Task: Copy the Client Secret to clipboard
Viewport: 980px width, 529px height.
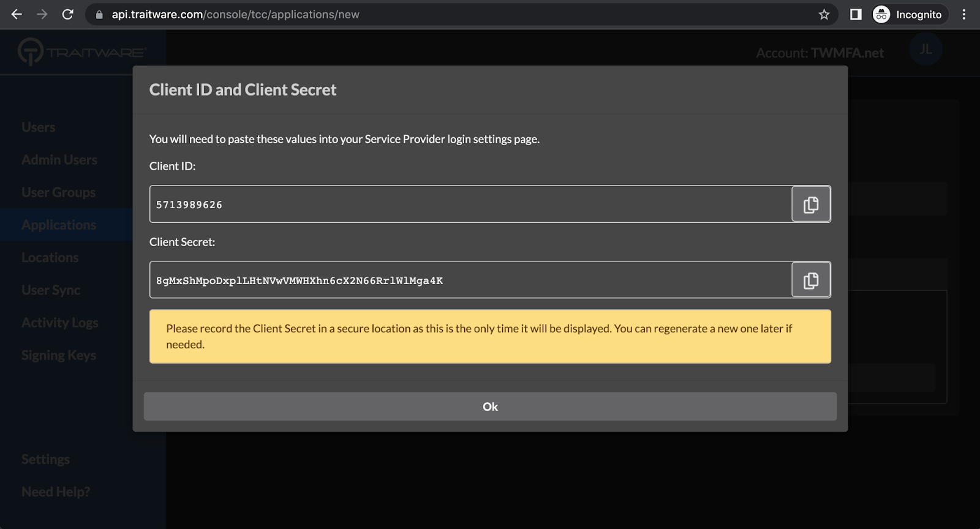Action: click(x=811, y=280)
